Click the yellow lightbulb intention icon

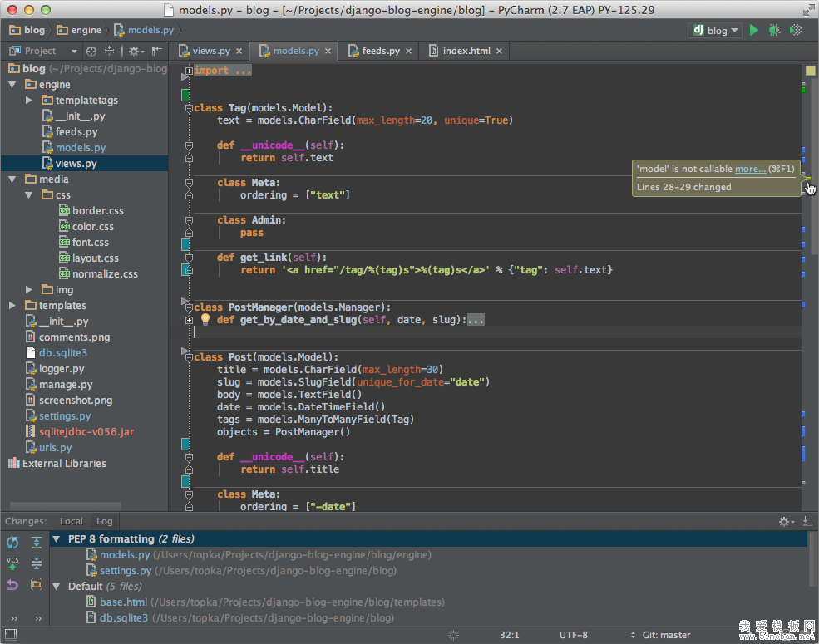tap(205, 320)
